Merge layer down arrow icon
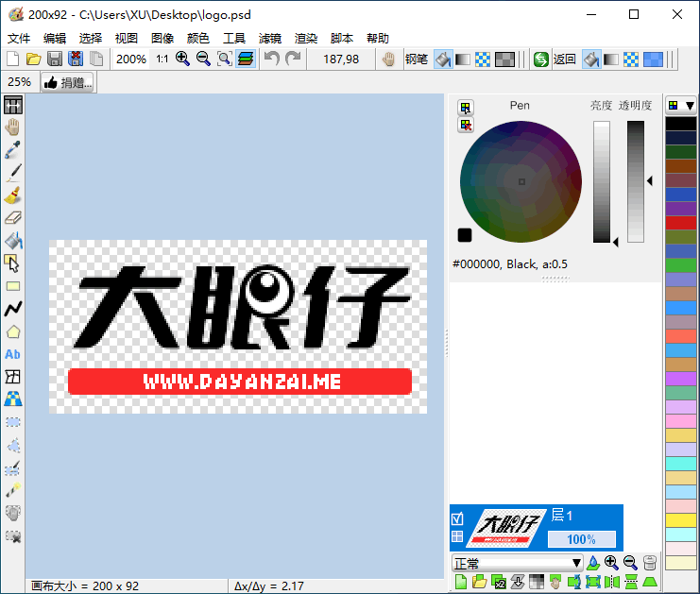Image resolution: width=700 pixels, height=594 pixels. [518, 582]
